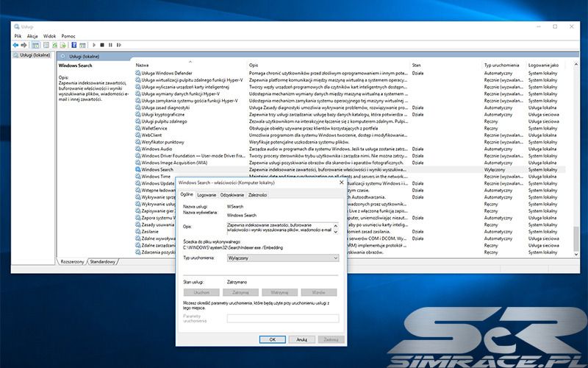The height and width of the screenshot is (368, 588).
Task: Click the Pause Service toolbar icon
Action: pyautogui.click(x=110, y=45)
